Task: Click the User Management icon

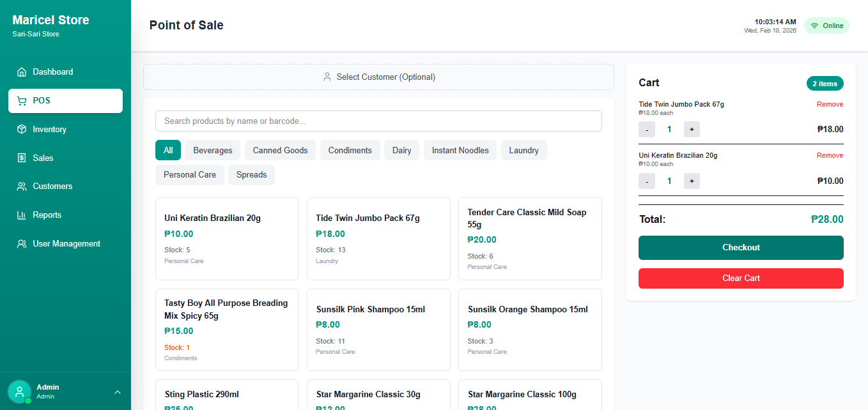Action: (x=22, y=244)
